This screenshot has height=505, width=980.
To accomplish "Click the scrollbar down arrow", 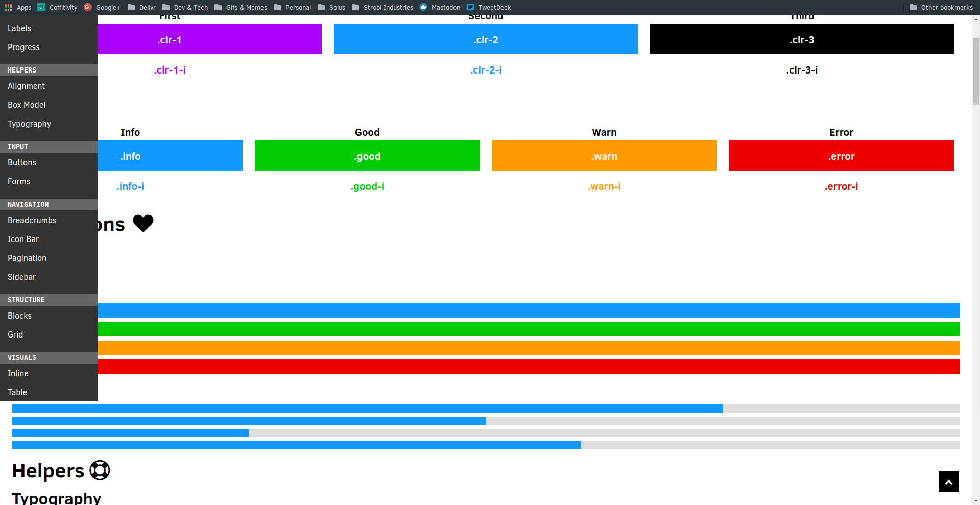I will (976, 501).
